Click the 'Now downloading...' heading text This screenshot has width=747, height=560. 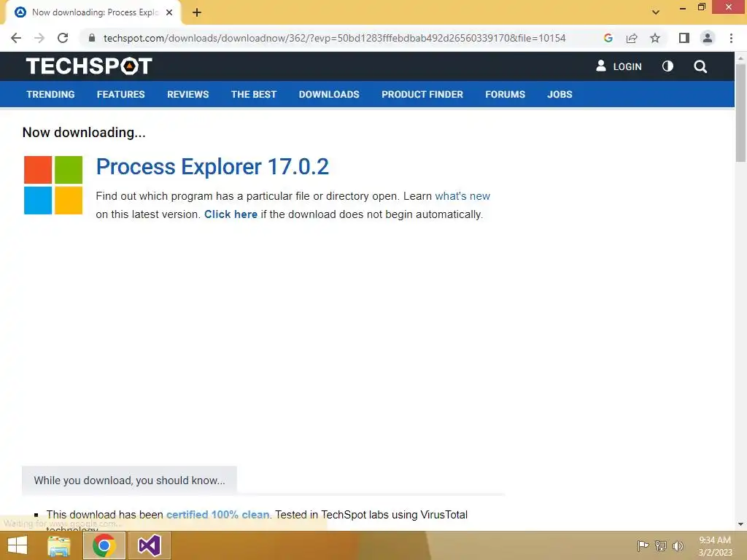coord(84,133)
